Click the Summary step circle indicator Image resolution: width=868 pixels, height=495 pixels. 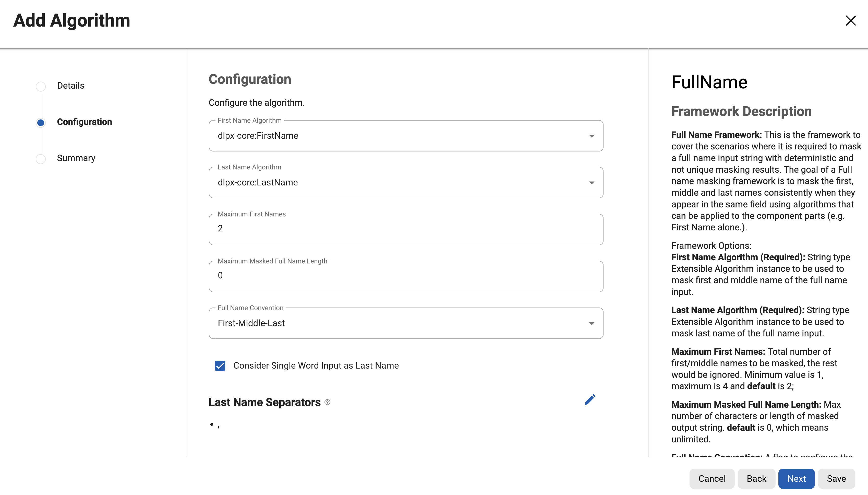(41, 159)
